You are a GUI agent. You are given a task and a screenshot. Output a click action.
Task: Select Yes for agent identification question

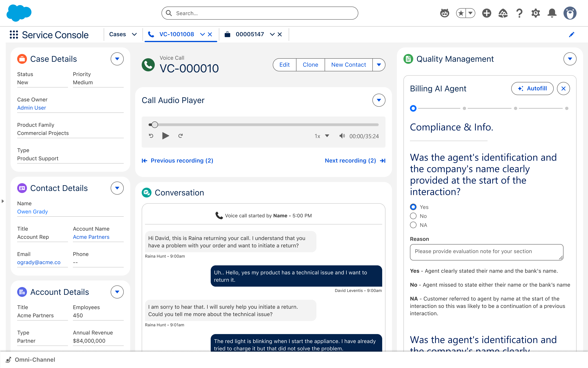click(x=413, y=207)
